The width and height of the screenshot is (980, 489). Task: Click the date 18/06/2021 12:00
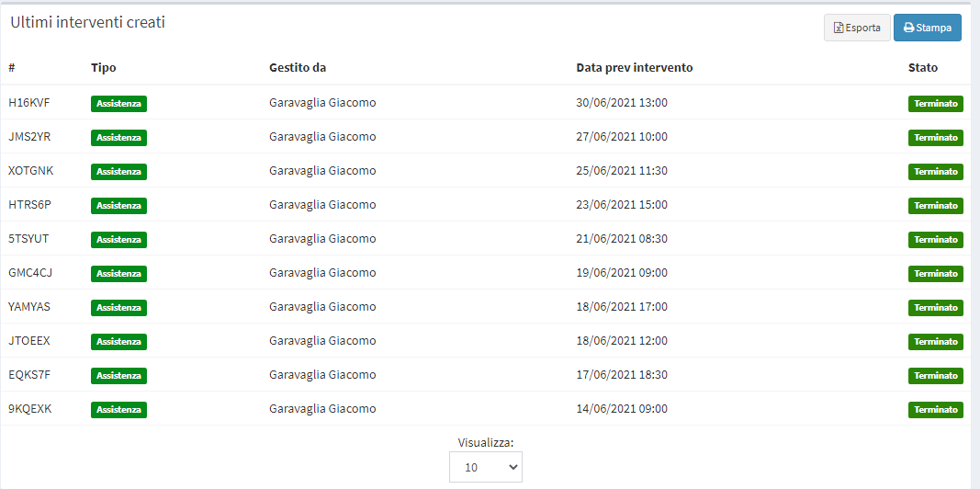pos(622,341)
